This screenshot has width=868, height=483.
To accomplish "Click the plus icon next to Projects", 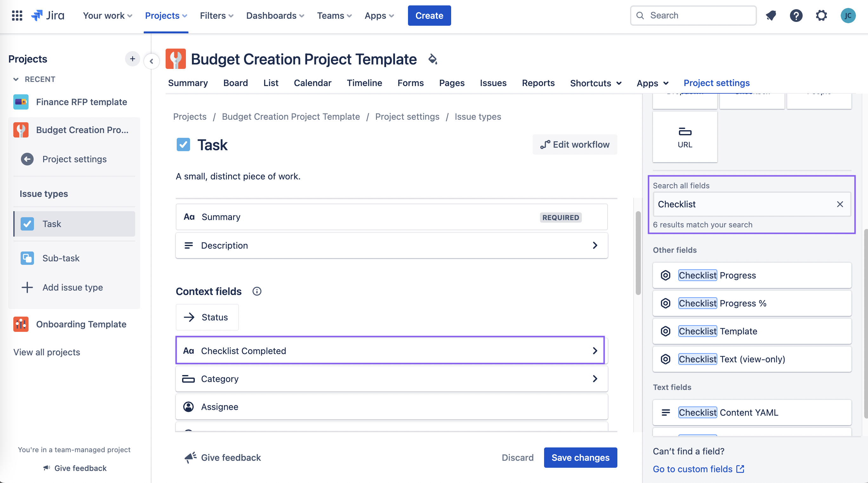I will point(132,59).
